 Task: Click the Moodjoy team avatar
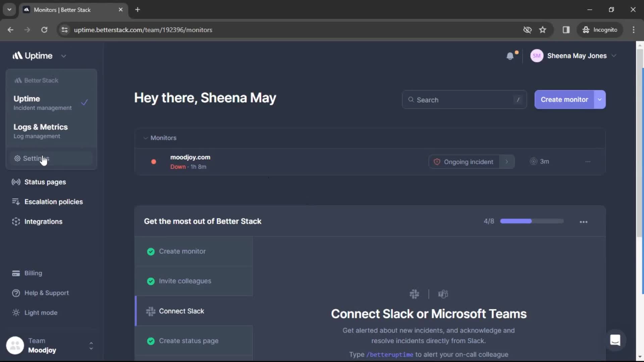[x=15, y=345]
